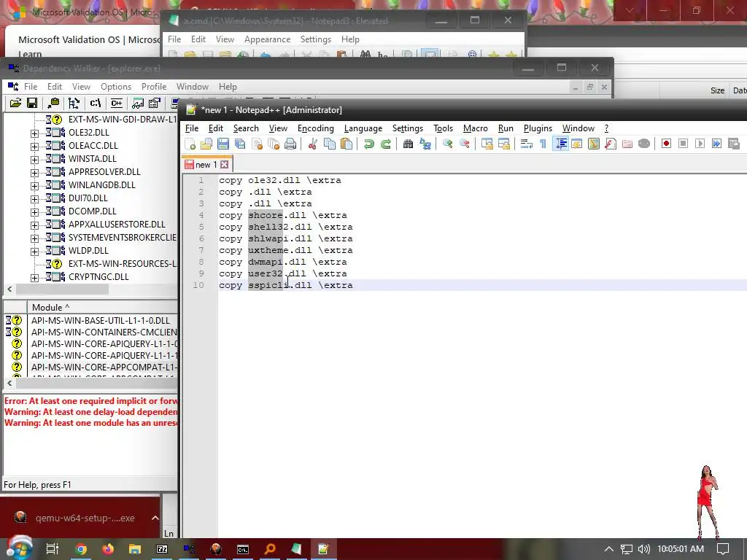The height and width of the screenshot is (560, 747).
Task: Click the Zoom Out icon in Notepad++
Action: tap(464, 144)
